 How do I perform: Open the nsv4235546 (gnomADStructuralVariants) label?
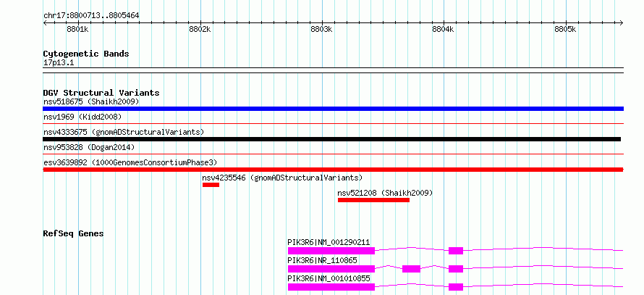(282, 178)
